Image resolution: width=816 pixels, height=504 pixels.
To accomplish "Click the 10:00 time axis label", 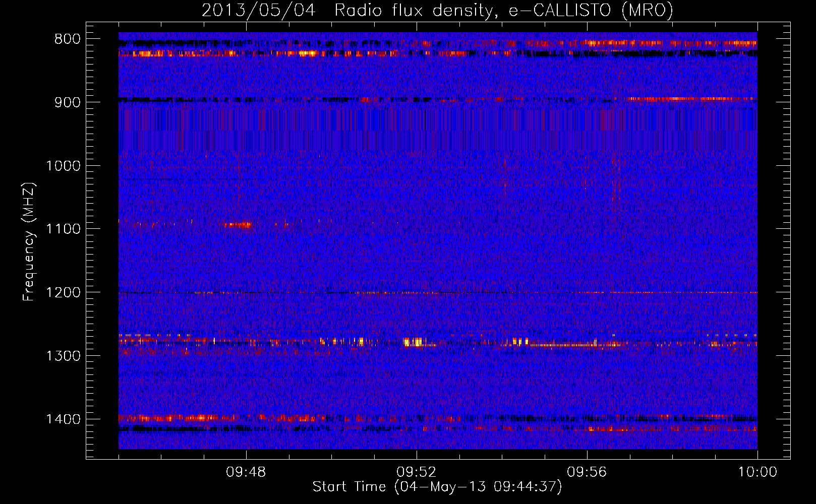I will pos(757,472).
